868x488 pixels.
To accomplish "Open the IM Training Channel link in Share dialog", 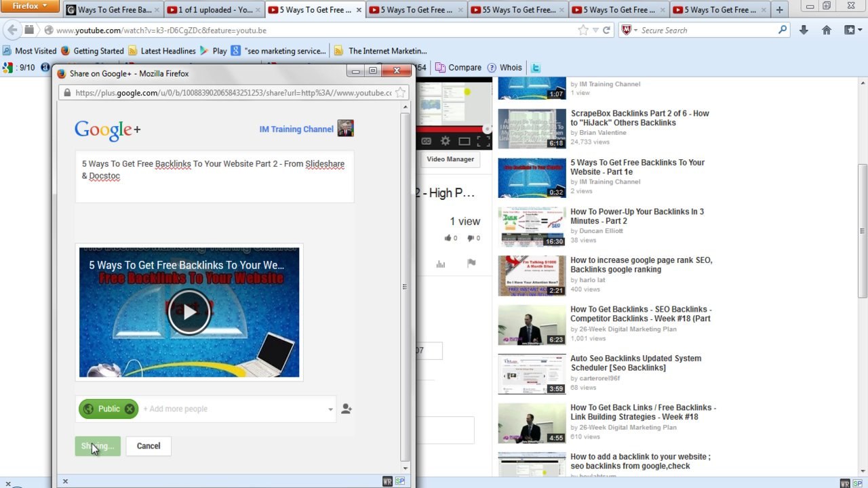I will click(296, 129).
